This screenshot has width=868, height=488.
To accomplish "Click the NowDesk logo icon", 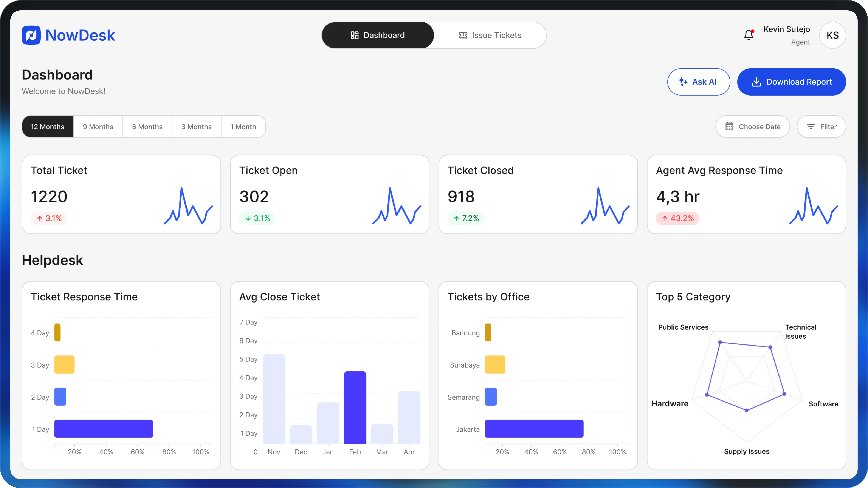I will (31, 35).
